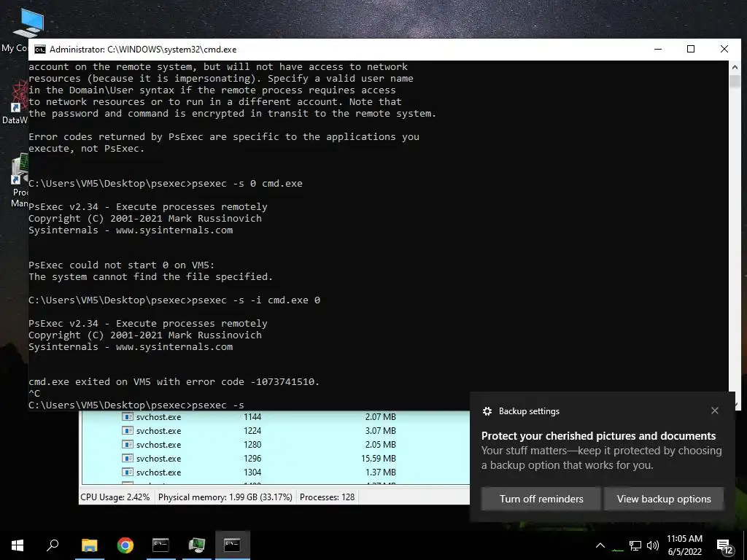Select svchost.exe row with PID 1224
Image resolution: width=747 pixels, height=560 pixels.
[x=275, y=430]
